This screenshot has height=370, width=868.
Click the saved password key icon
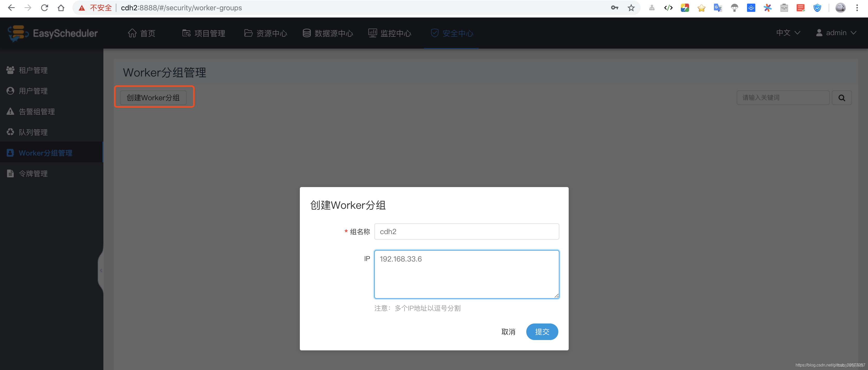[x=614, y=8]
